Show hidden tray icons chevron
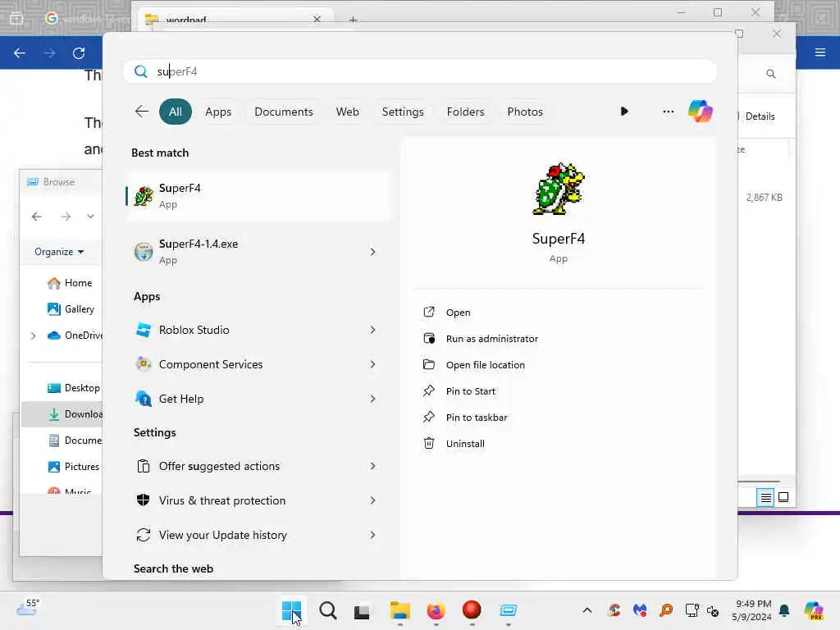Viewport: 840px width, 630px height. coord(587,610)
